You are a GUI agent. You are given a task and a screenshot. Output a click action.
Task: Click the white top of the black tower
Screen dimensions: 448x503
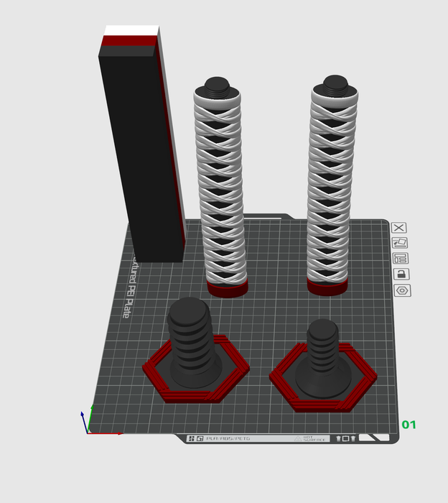(x=131, y=30)
